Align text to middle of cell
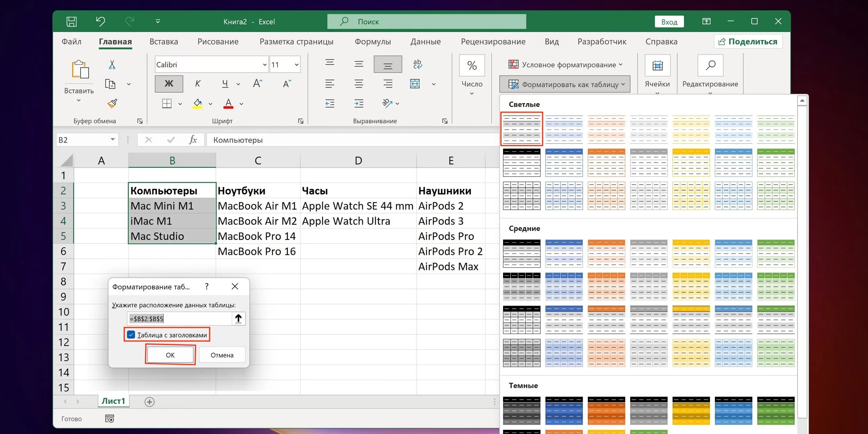The width and height of the screenshot is (868, 434). [359, 64]
